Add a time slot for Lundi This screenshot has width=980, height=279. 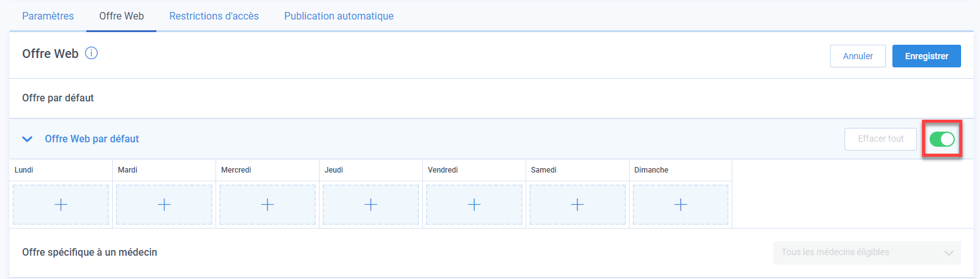61,205
